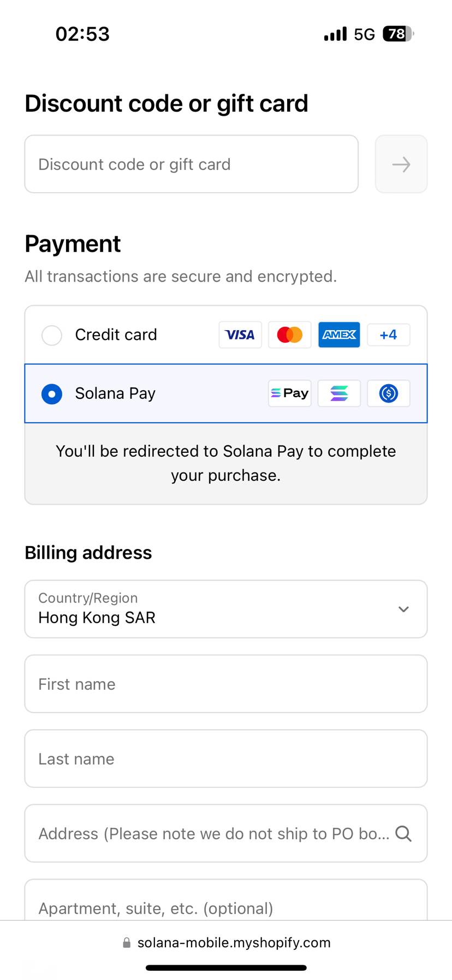Click the Solana gradient token icon
This screenshot has height=980, width=452.
[339, 393]
